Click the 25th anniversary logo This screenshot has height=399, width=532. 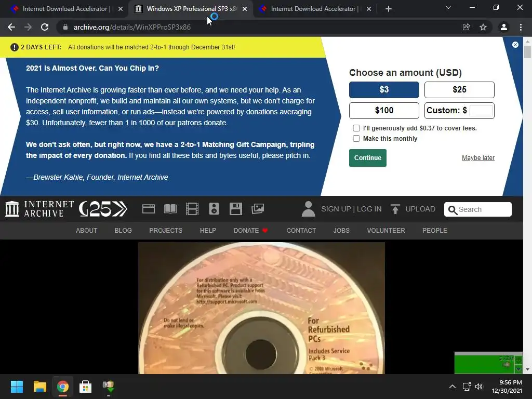tap(103, 209)
